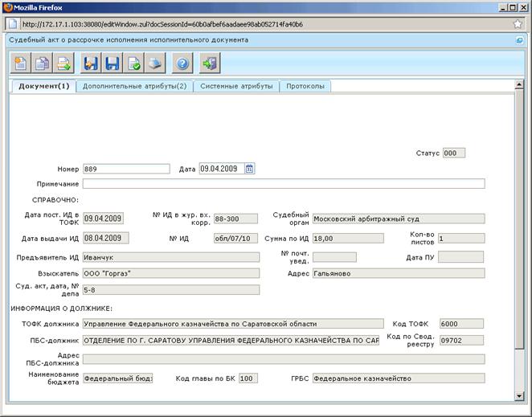The image size is (532, 417).
Task: Click the Номер input field containing 889
Action: point(126,169)
